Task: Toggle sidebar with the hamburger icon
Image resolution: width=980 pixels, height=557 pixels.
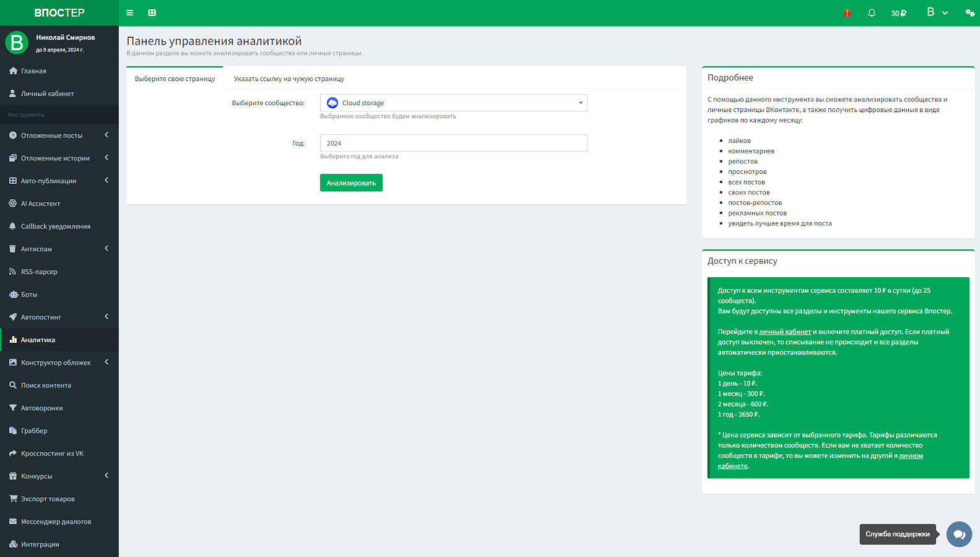Action: point(129,12)
